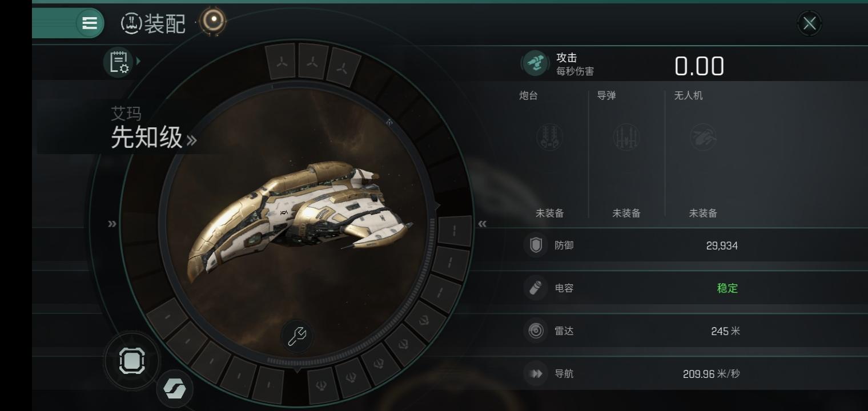This screenshot has width=868, height=411.
Task: Select the 导弹 missile column
Action: click(626, 154)
